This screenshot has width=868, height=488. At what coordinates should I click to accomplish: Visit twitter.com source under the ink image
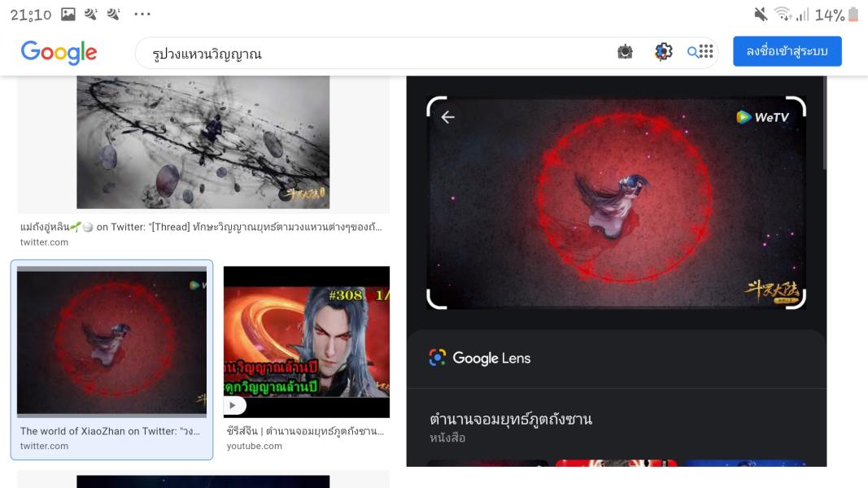click(44, 242)
